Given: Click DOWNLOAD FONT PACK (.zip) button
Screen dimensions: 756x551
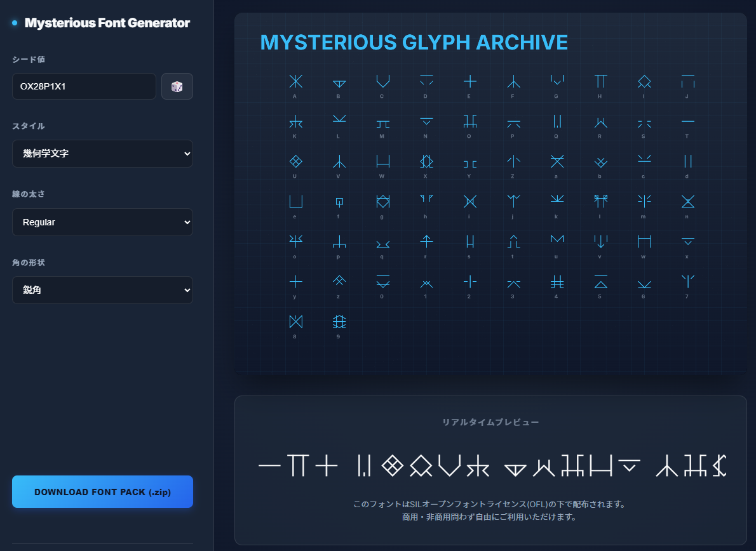Looking at the screenshot, I should click(102, 492).
